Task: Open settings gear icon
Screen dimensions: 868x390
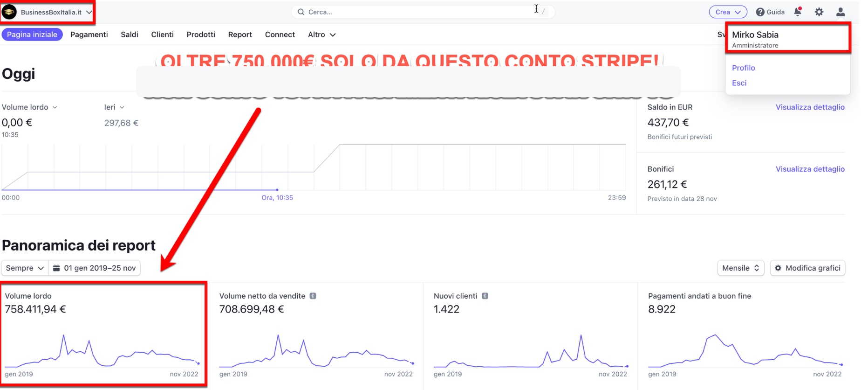Action: pos(819,12)
